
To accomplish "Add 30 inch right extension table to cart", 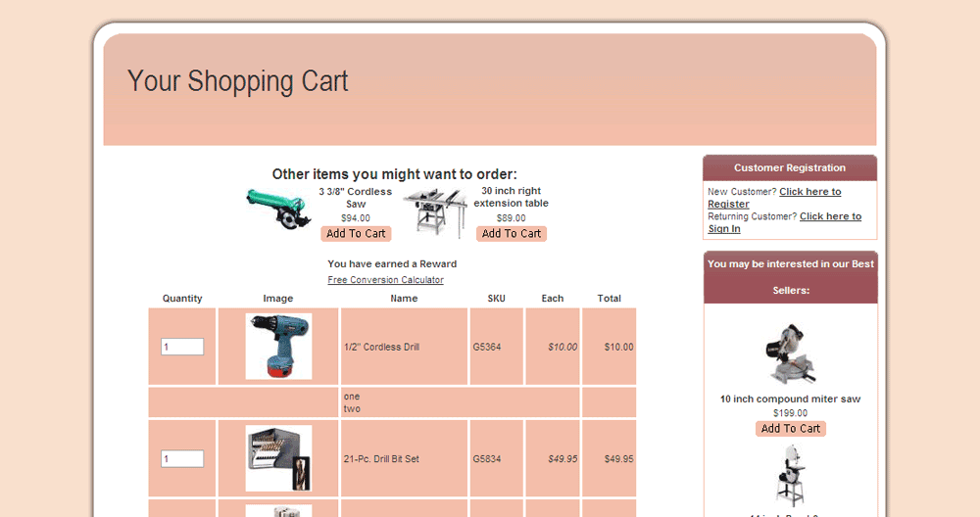I will click(x=512, y=234).
